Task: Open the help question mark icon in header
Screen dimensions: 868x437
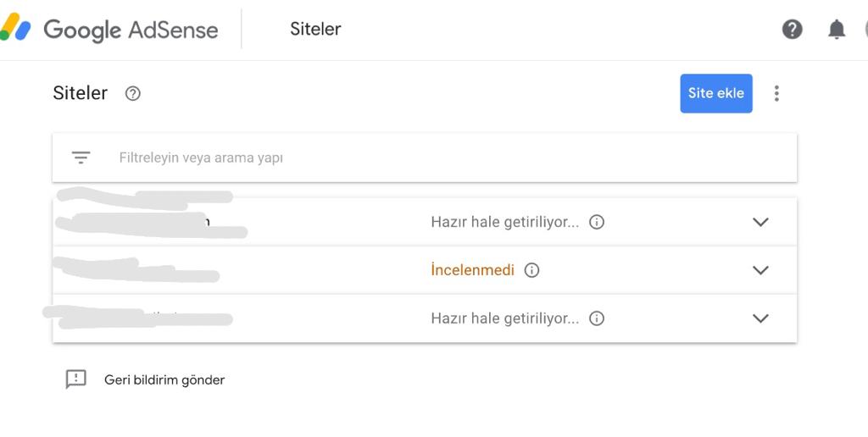Action: (793, 29)
